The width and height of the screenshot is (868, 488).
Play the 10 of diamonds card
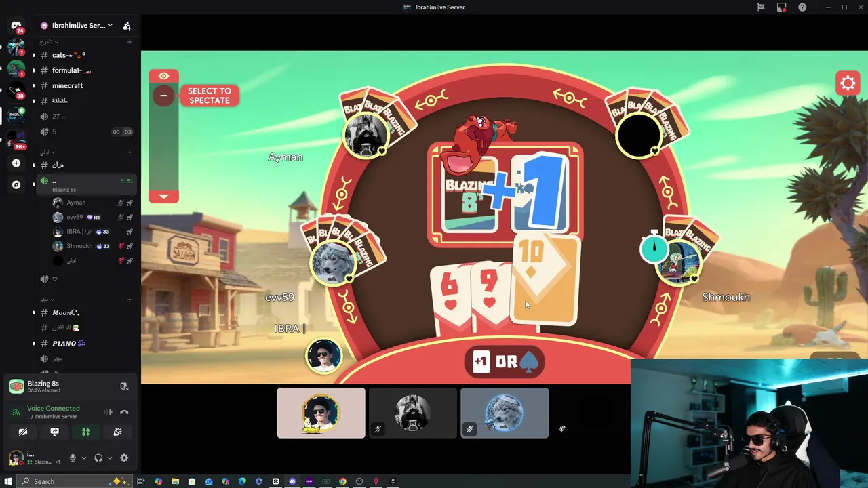coord(545,279)
